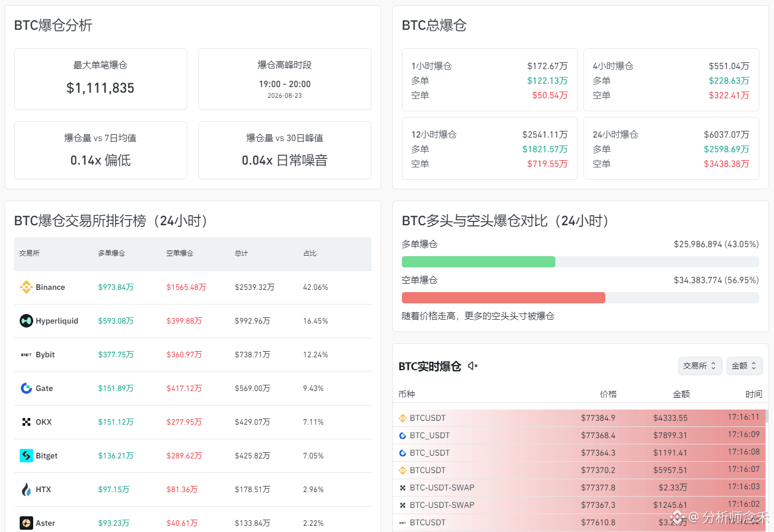774x532 pixels.
Task: Click the BTC实时爆仓 heading
Action: click(x=430, y=366)
